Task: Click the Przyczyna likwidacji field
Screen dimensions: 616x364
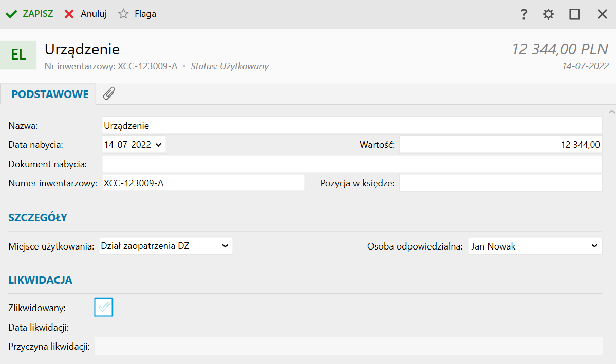Action: pos(348,347)
